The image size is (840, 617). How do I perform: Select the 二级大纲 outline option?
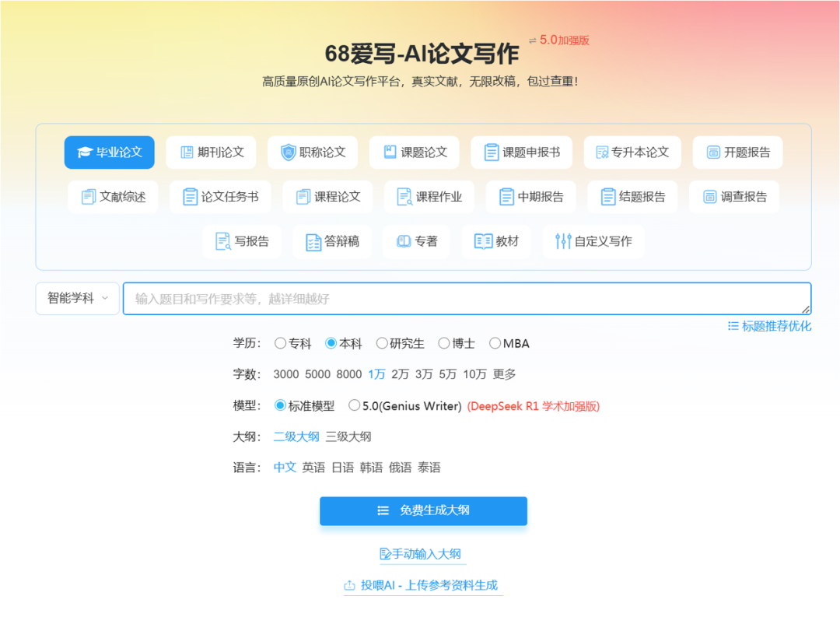(296, 437)
